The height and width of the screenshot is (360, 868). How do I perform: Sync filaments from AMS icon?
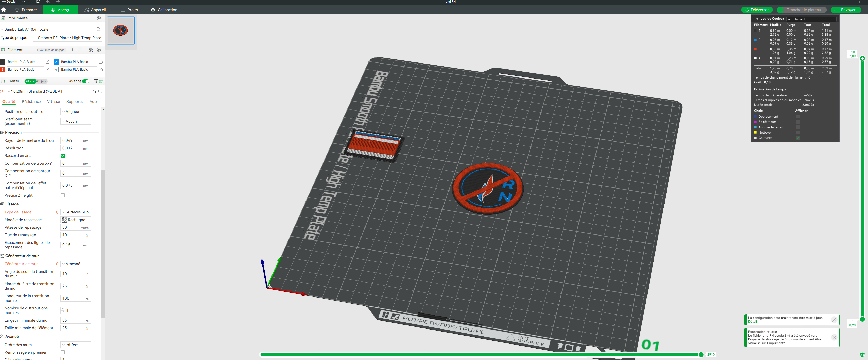[x=91, y=50]
